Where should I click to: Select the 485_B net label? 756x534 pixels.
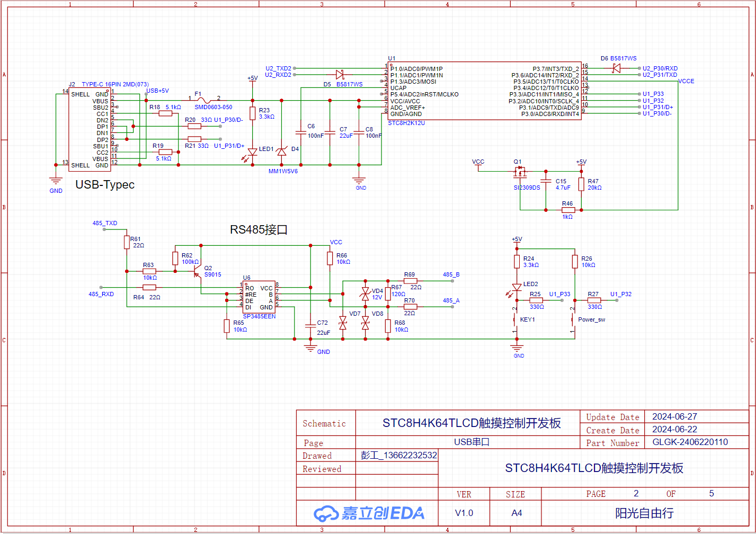pos(451,274)
